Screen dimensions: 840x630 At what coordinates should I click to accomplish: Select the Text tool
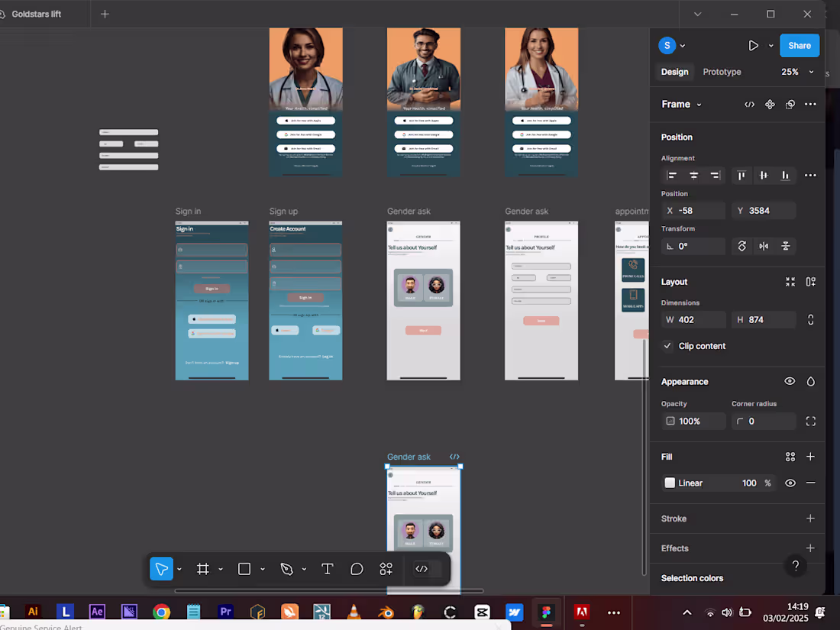pos(328,569)
